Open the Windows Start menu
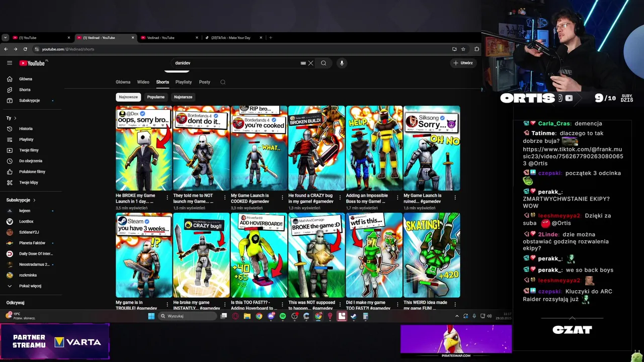Viewport: 644px width, 362px height. (151, 316)
